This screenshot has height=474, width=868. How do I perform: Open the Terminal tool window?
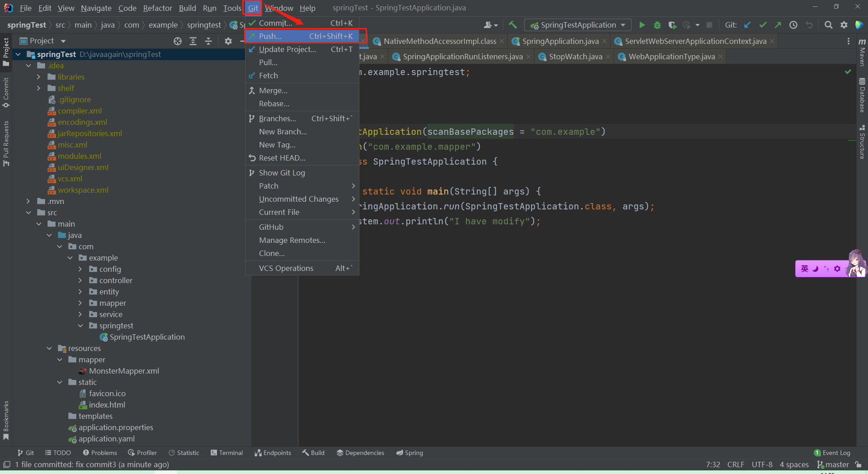[x=226, y=453]
